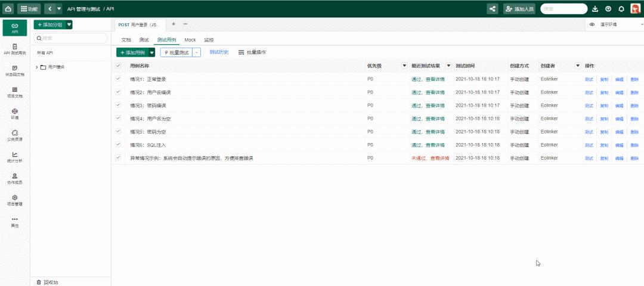Open the 创建者 column filter
This screenshot has width=644, height=286.
pos(578,66)
